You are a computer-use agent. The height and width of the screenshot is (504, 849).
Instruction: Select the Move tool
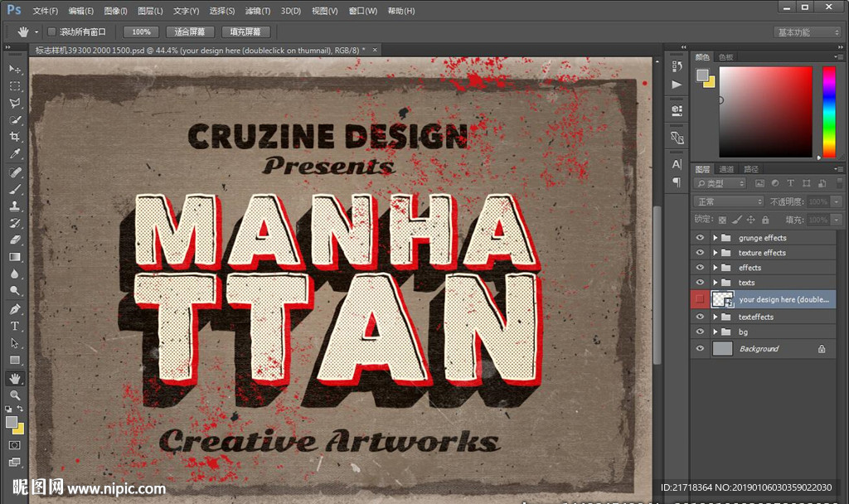click(x=15, y=69)
